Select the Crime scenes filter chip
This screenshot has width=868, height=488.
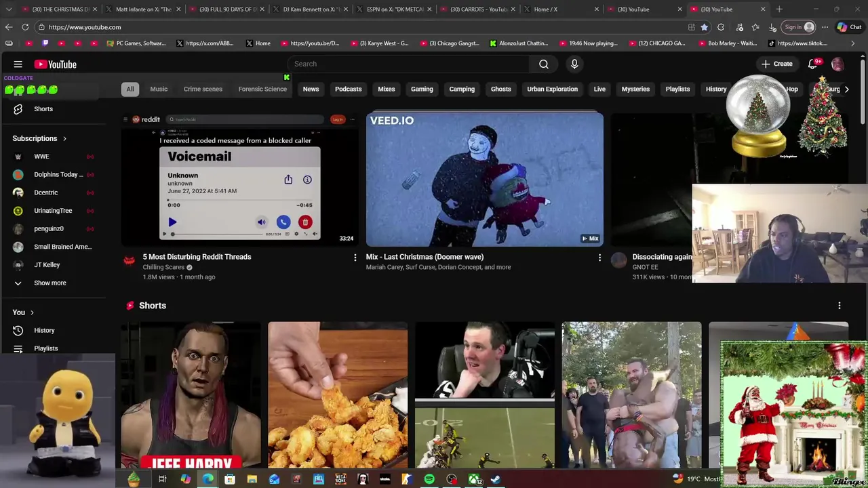203,89
